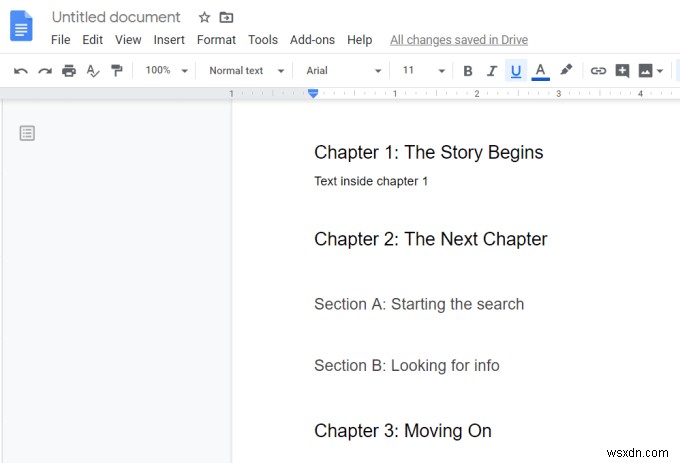
Task: Show the document outline panel icon
Action: [x=27, y=133]
